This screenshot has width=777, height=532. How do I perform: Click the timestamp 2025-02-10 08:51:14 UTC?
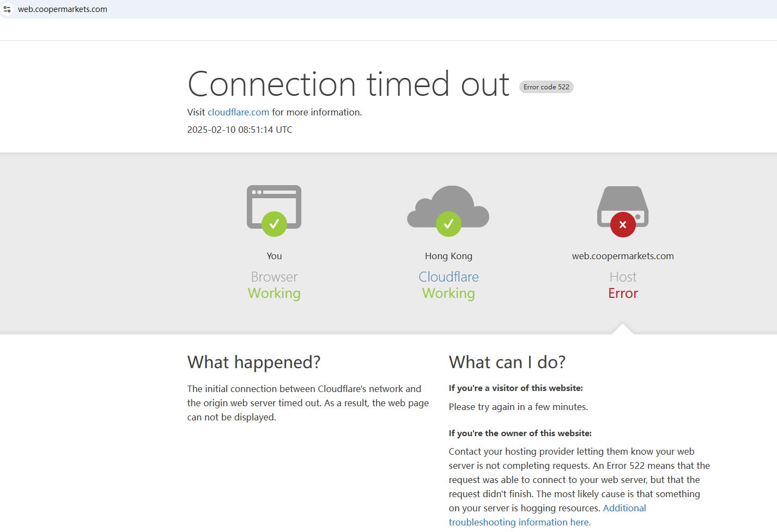[240, 130]
